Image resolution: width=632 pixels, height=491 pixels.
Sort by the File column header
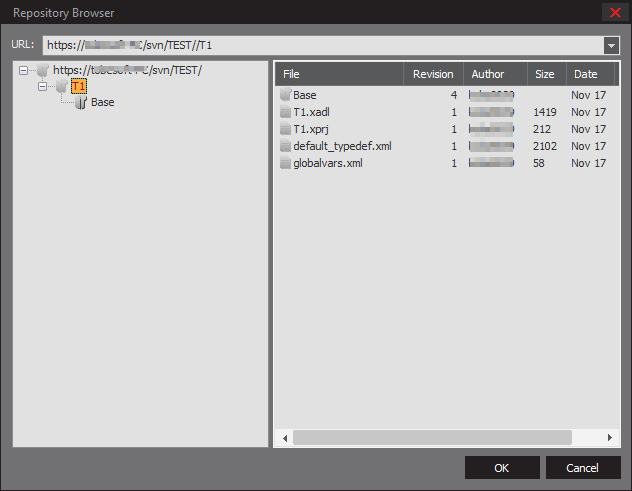[x=339, y=74]
